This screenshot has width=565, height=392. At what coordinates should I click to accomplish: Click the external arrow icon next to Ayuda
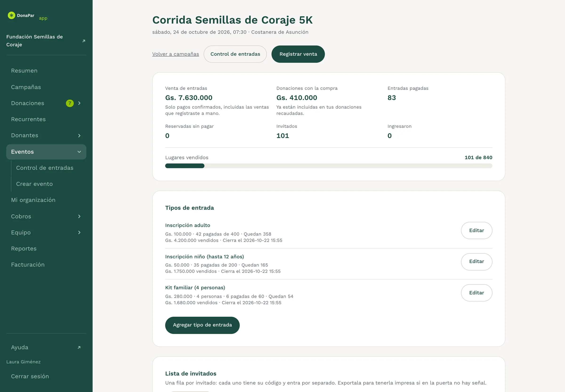click(x=79, y=347)
